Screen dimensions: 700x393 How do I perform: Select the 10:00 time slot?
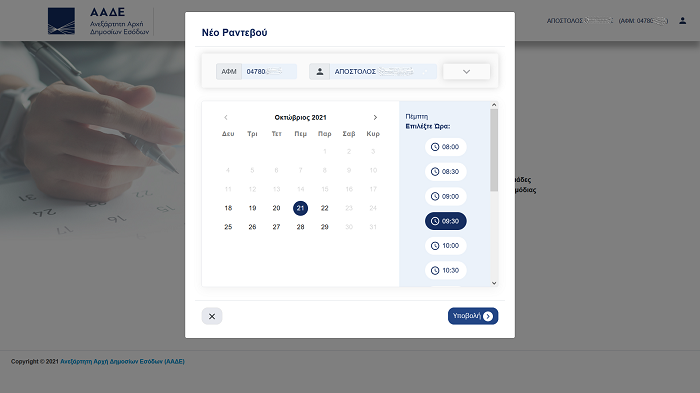446,246
